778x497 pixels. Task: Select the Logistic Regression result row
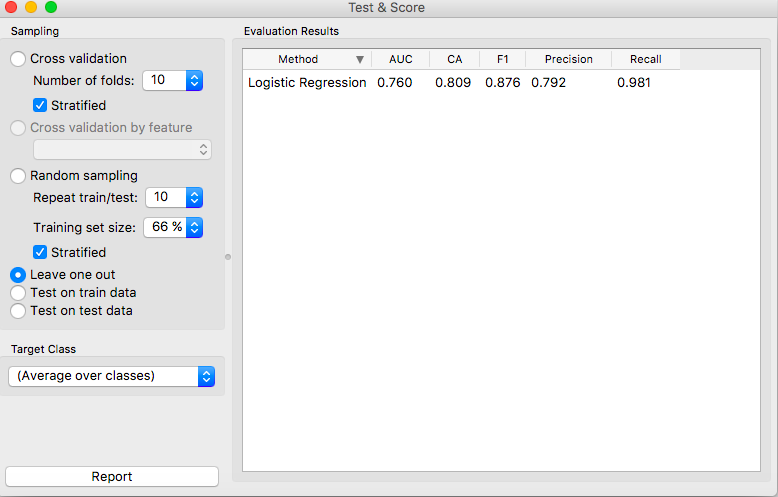tap(307, 83)
